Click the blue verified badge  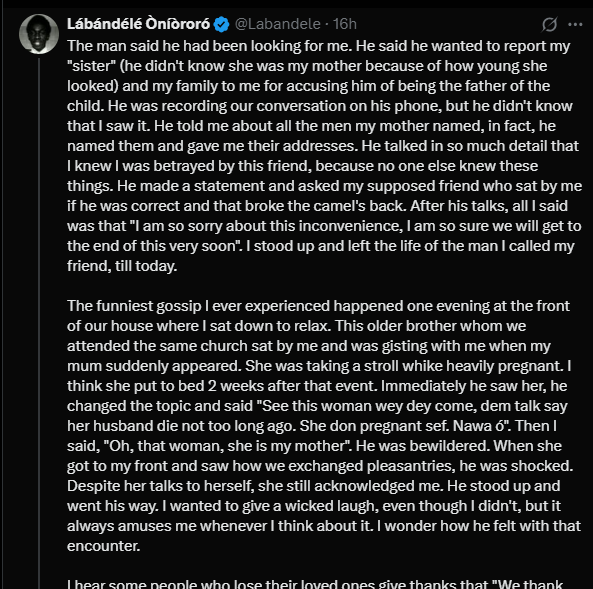(221, 24)
